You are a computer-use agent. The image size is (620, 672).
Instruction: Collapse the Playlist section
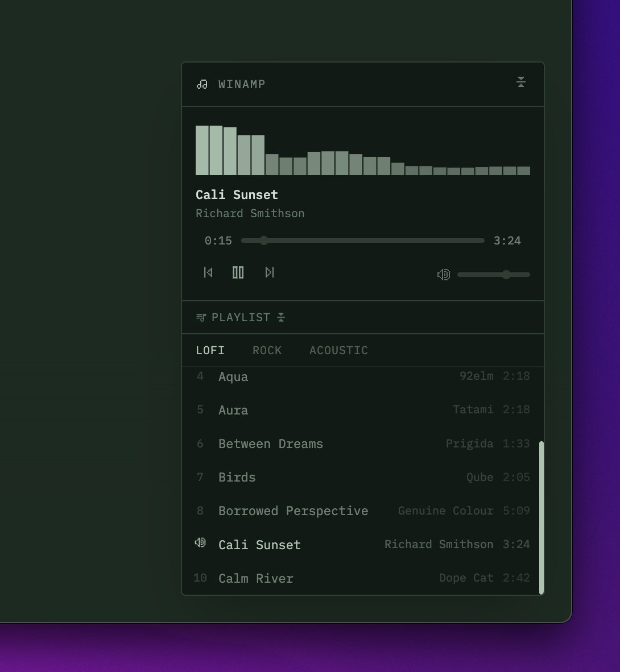pos(281,317)
